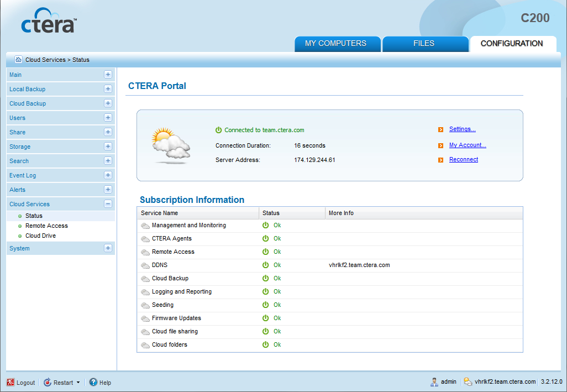Expand the Search sidebar section
Viewport: 567px width, 392px height.
(108, 160)
